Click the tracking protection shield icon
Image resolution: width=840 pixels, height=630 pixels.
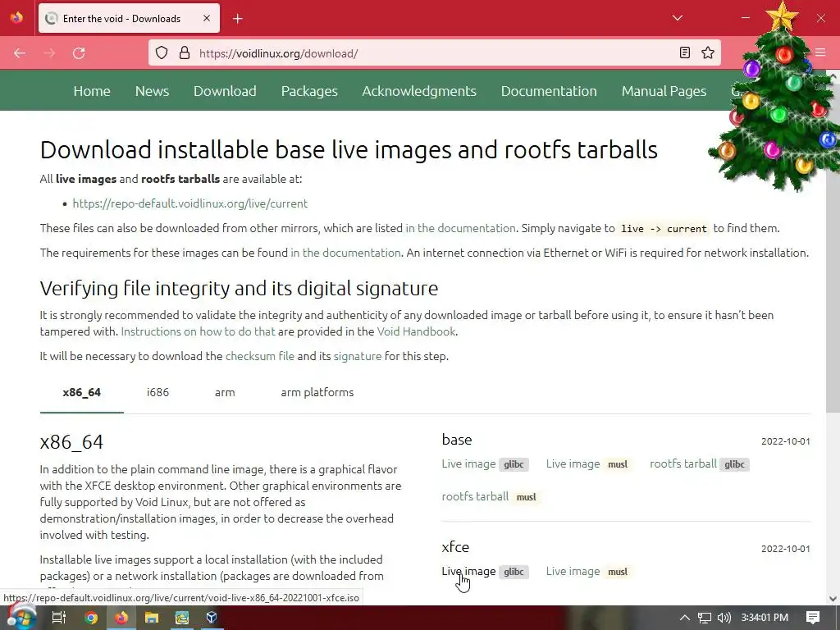[x=162, y=53]
